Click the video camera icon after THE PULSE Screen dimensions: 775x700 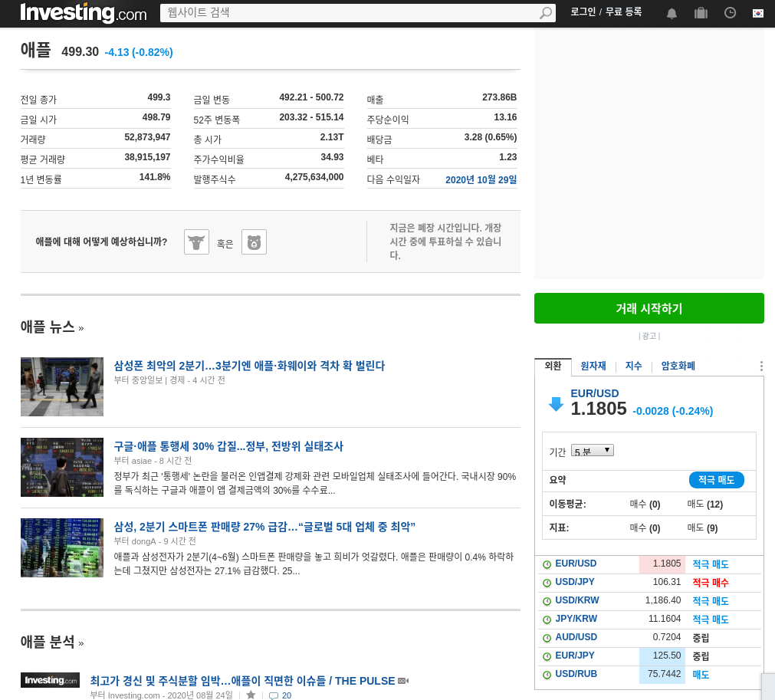coord(403,681)
